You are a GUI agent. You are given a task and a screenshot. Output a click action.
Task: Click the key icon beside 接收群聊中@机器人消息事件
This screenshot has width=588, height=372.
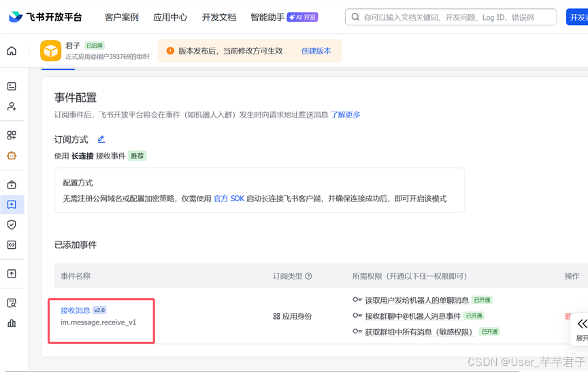click(x=357, y=316)
